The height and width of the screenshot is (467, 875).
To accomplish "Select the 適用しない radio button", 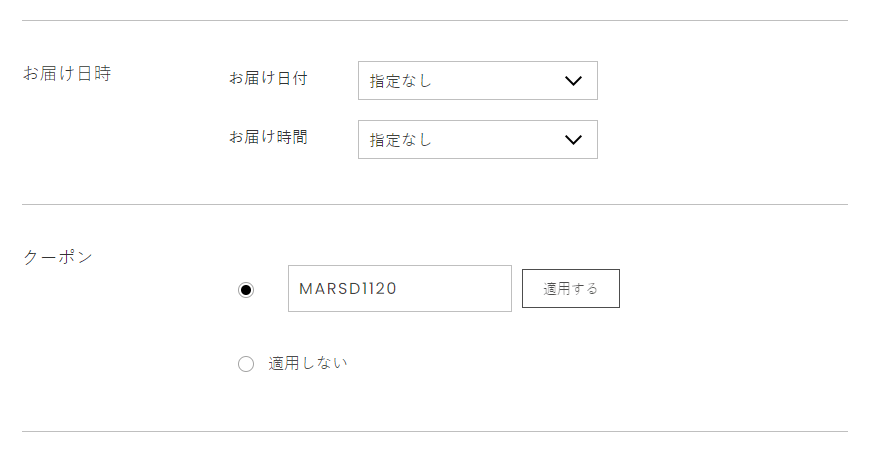I will (246, 364).
